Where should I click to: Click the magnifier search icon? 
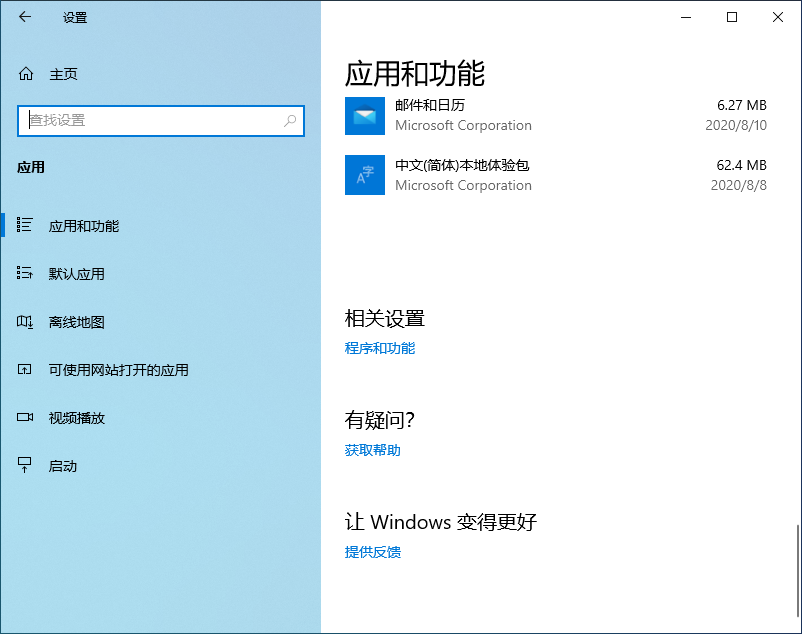pos(290,121)
